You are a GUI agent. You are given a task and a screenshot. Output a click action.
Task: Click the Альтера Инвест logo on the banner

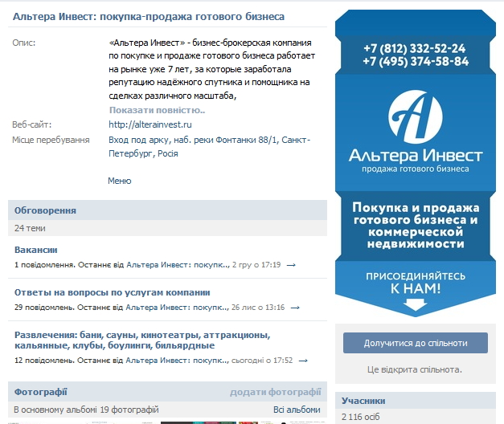point(416,116)
